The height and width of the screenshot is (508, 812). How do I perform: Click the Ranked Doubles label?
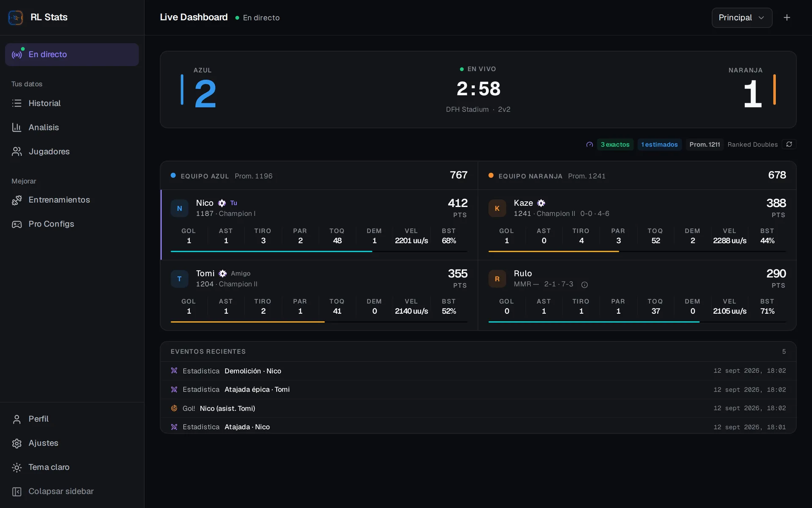[x=752, y=145]
